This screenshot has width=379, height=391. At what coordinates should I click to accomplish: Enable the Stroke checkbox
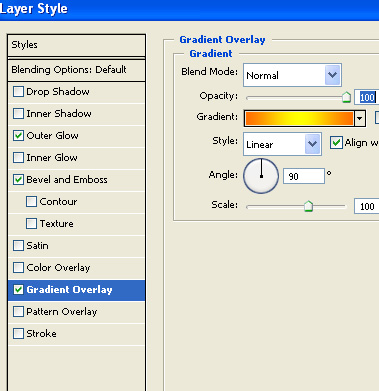[x=18, y=334]
